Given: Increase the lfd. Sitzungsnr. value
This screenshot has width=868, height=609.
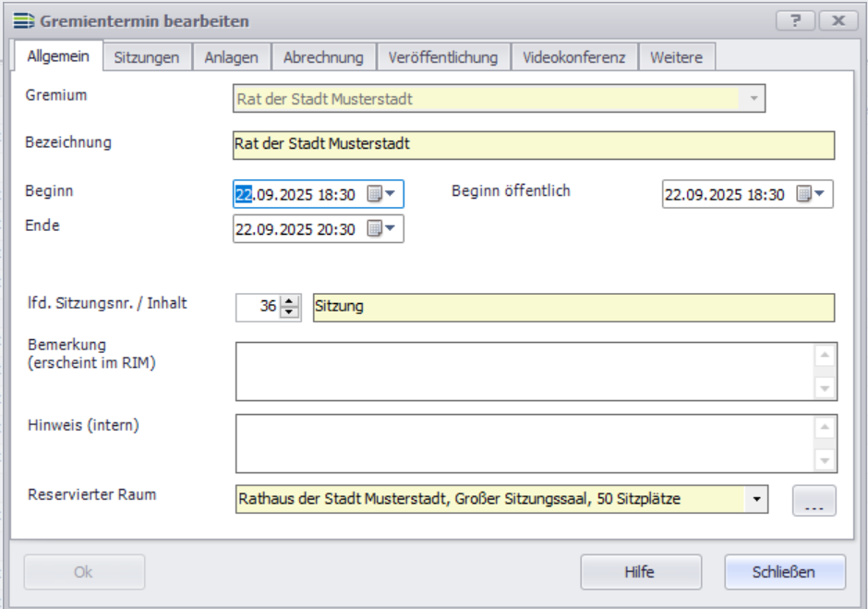Looking at the screenshot, I should [x=290, y=301].
